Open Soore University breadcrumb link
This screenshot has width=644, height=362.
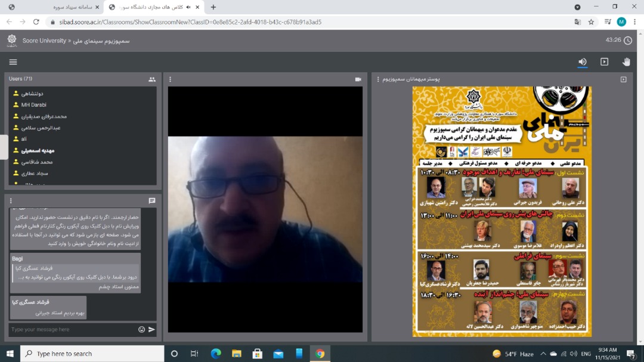point(44,41)
